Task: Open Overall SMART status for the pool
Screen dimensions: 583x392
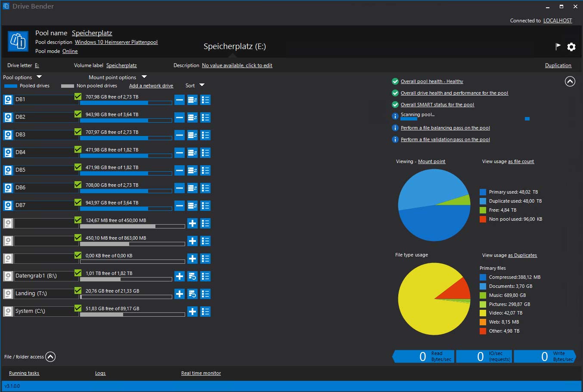Action: 437,105
